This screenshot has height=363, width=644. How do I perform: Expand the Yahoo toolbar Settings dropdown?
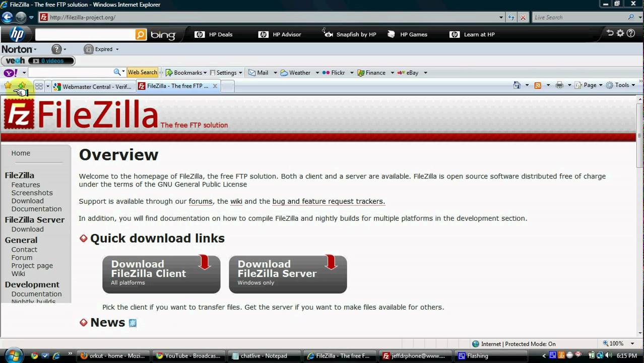(x=240, y=73)
